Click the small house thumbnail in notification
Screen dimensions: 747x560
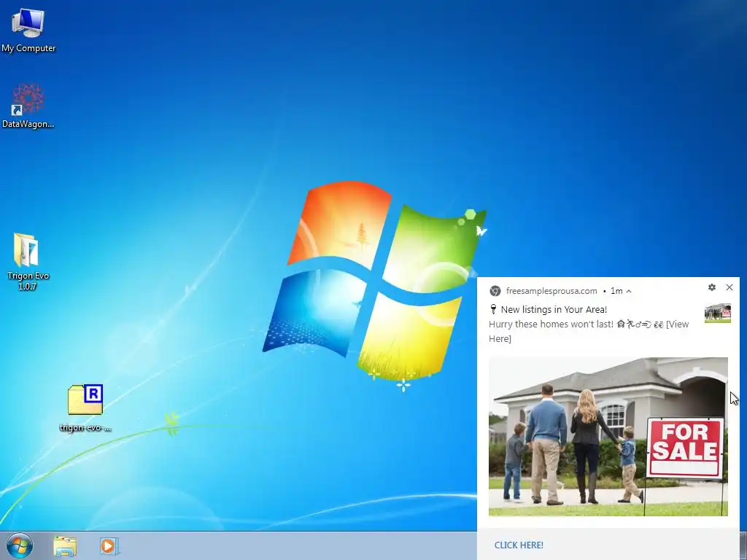pos(718,313)
